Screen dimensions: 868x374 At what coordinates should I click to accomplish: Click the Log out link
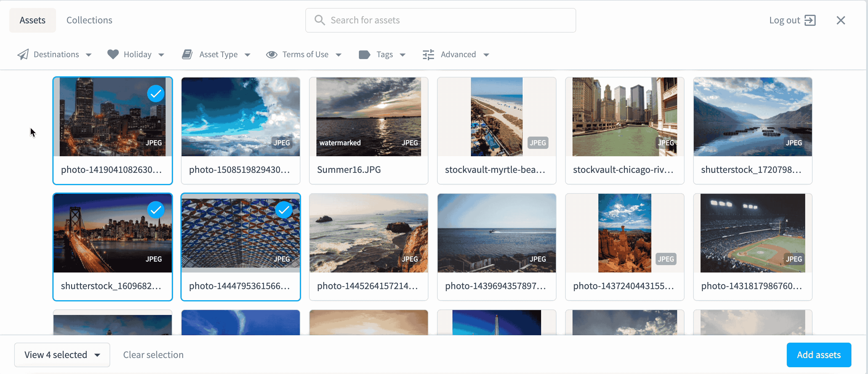(x=792, y=20)
